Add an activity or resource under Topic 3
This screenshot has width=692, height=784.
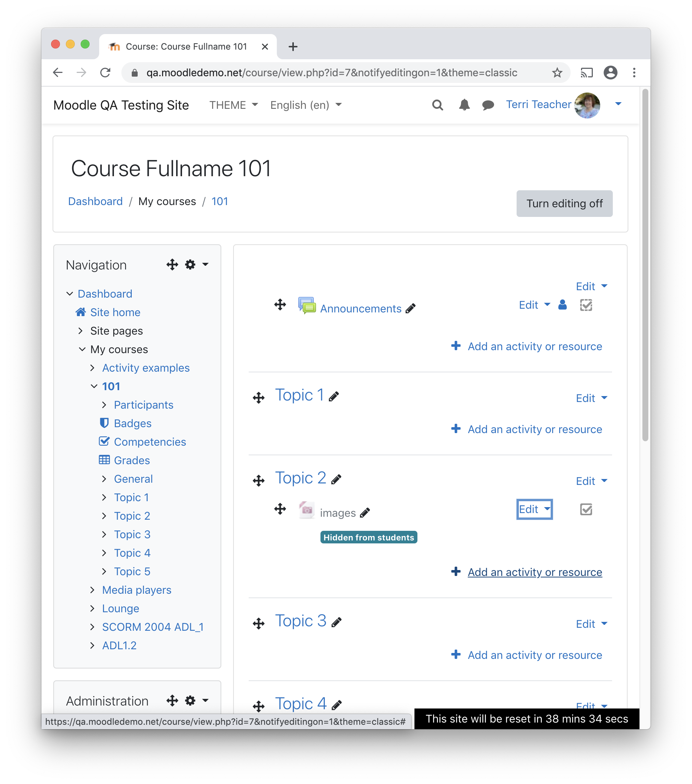534,655
